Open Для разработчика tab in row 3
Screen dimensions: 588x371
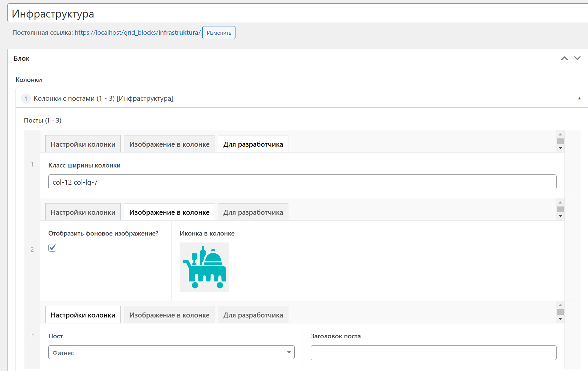253,315
